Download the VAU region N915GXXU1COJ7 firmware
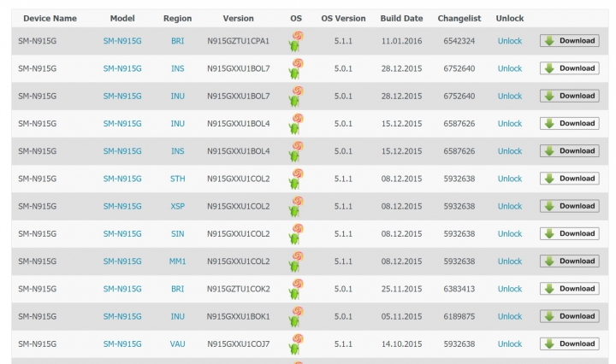This screenshot has height=364, width=616. tap(569, 343)
